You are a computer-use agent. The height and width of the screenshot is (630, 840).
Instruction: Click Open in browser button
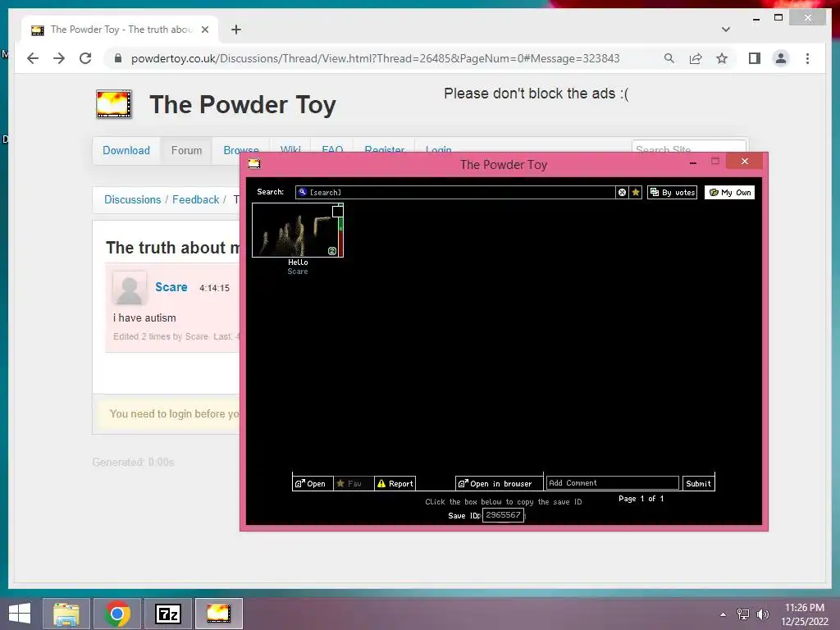500,483
